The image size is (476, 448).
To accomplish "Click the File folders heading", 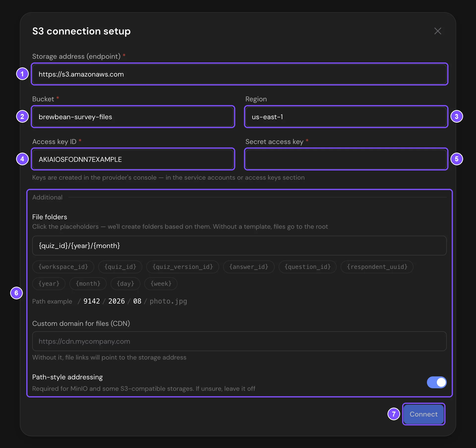I will click(x=50, y=217).
